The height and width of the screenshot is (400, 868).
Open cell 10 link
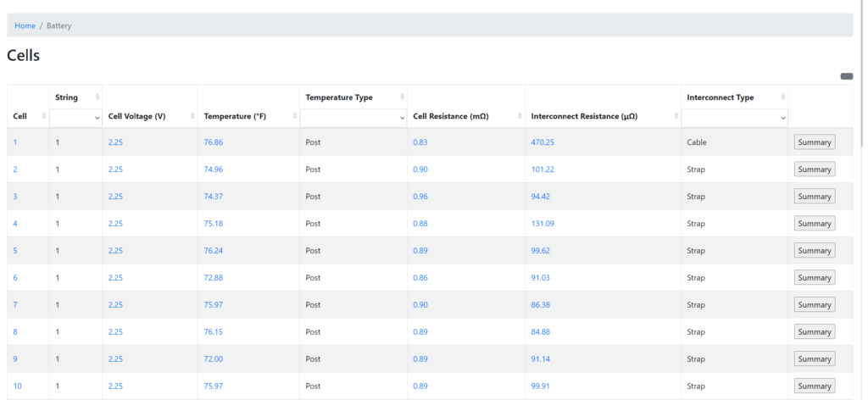click(17, 386)
